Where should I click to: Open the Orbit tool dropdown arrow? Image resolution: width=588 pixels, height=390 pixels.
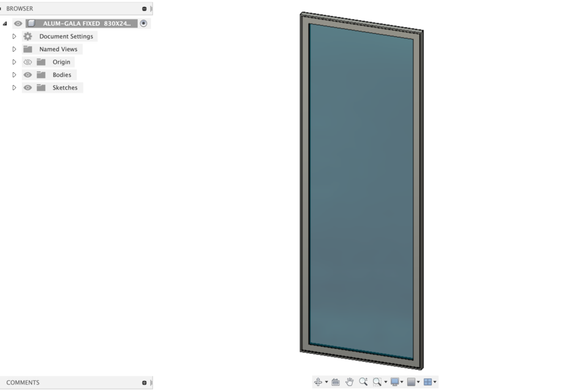326,381
